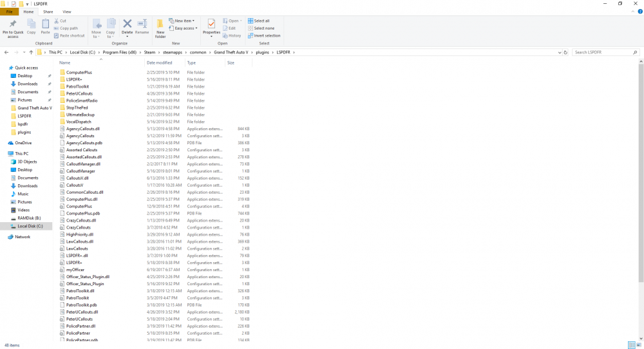Click the Rename icon in ribbon
The height and width of the screenshot is (349, 644).
[x=142, y=27]
